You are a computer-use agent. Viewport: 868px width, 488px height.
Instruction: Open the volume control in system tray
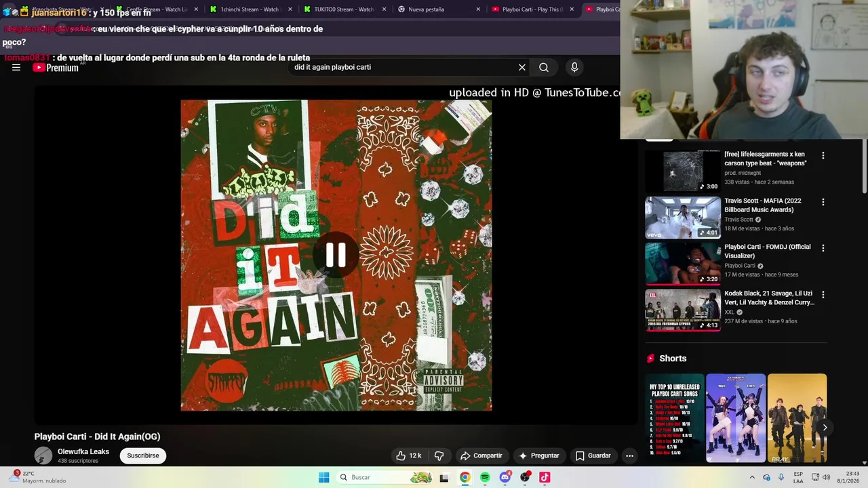[826, 477]
